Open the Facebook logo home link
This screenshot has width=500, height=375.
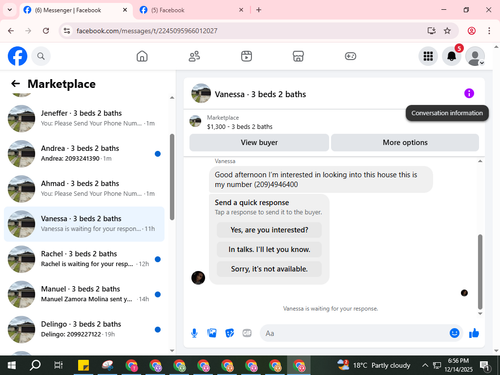(17, 56)
